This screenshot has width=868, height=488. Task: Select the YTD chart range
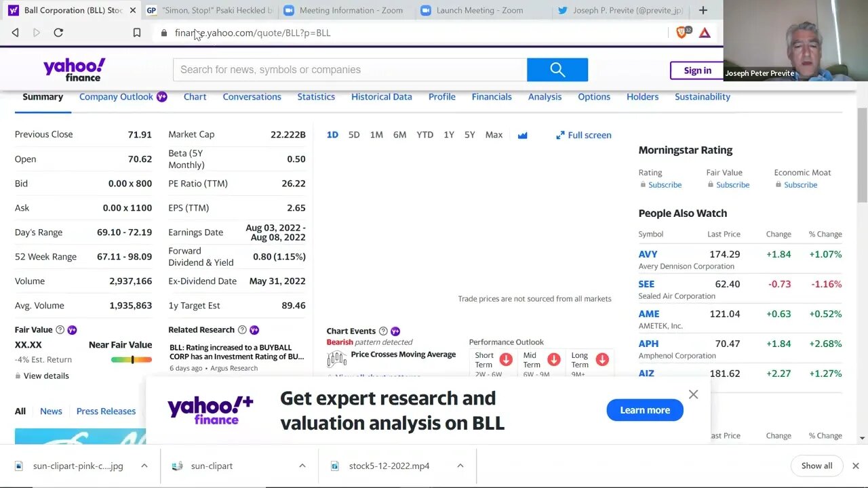point(425,135)
